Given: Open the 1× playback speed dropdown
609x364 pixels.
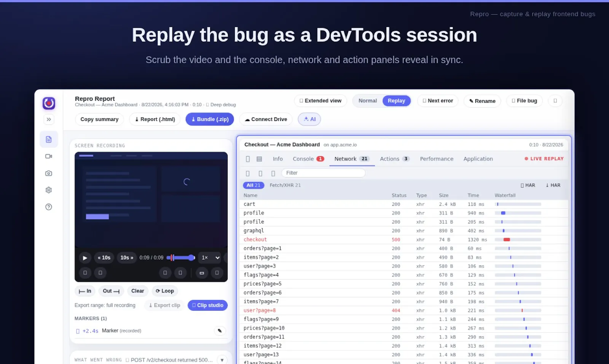Looking at the screenshot, I should pyautogui.click(x=210, y=258).
